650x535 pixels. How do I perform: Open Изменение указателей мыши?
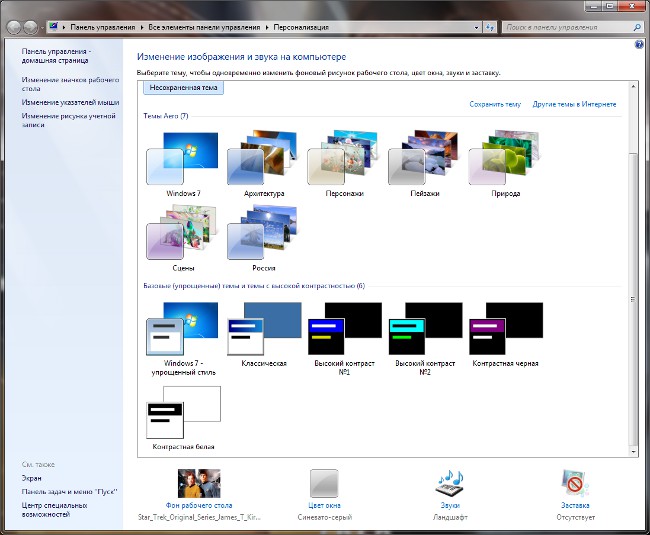point(70,102)
